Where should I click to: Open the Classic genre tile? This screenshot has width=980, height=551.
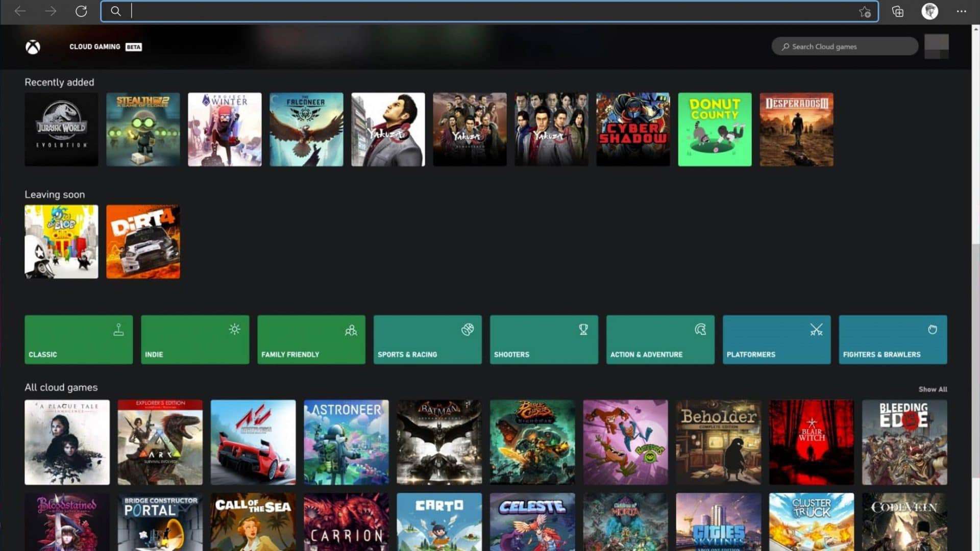pos(79,339)
